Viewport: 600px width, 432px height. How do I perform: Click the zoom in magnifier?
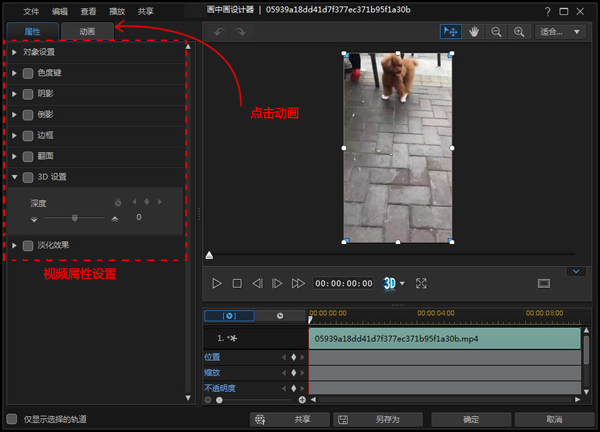tap(519, 32)
